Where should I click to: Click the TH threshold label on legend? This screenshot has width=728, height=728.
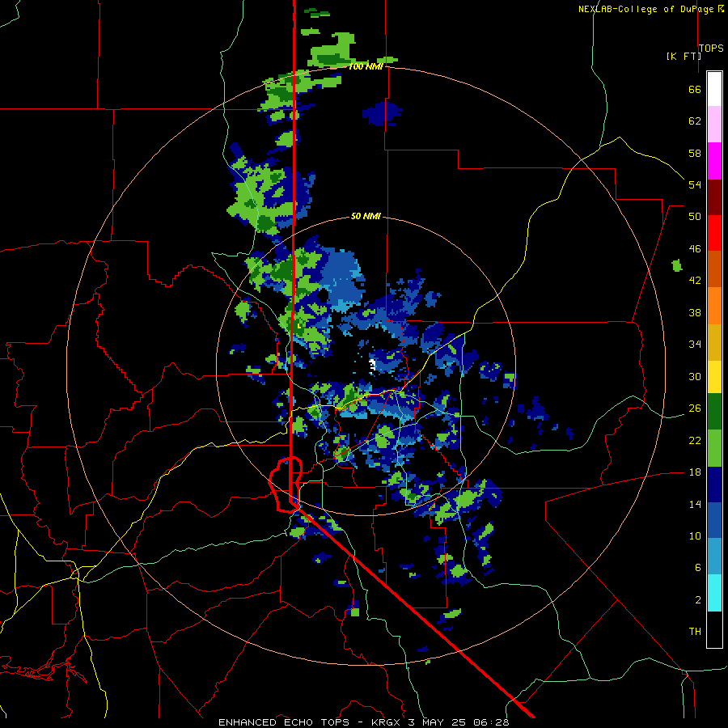pos(695,632)
